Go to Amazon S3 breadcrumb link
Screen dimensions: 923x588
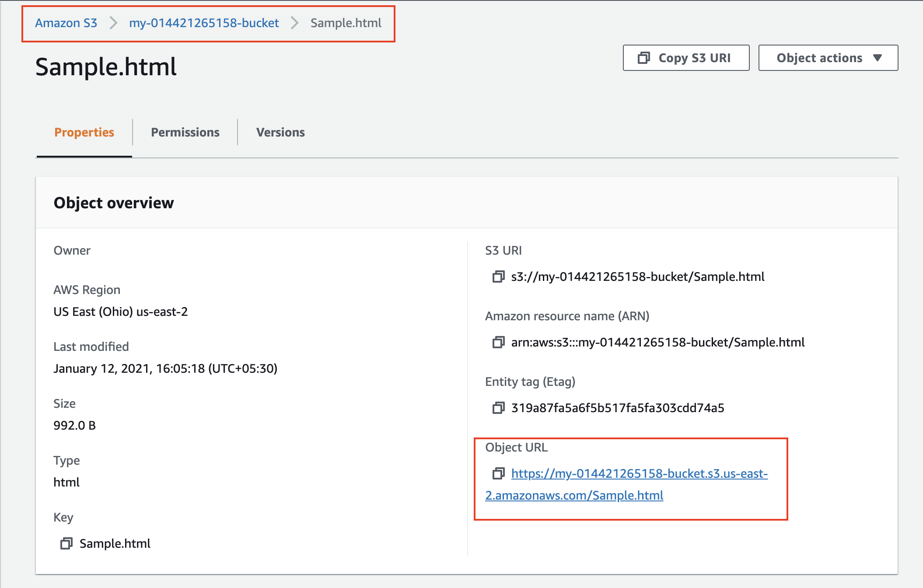pyautogui.click(x=66, y=23)
